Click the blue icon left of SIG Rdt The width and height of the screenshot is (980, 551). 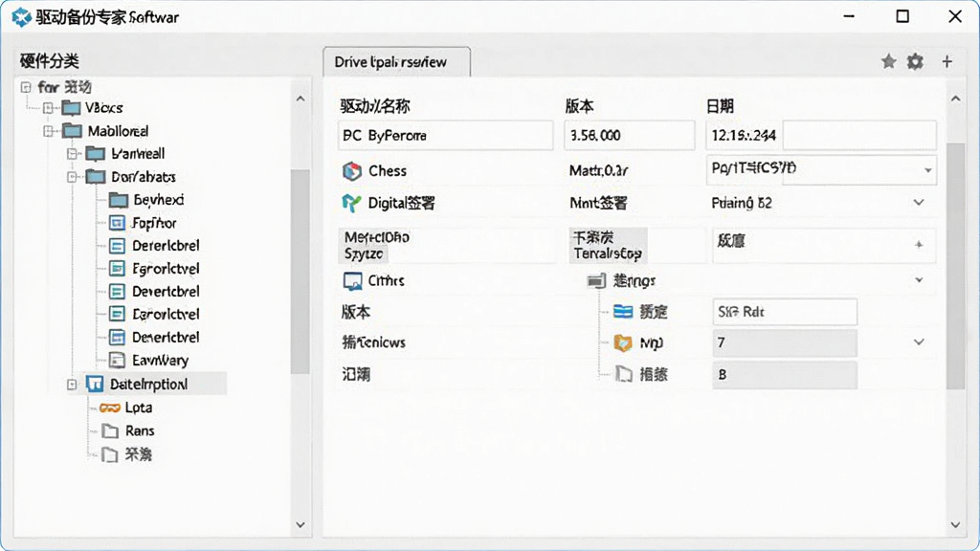click(x=623, y=311)
